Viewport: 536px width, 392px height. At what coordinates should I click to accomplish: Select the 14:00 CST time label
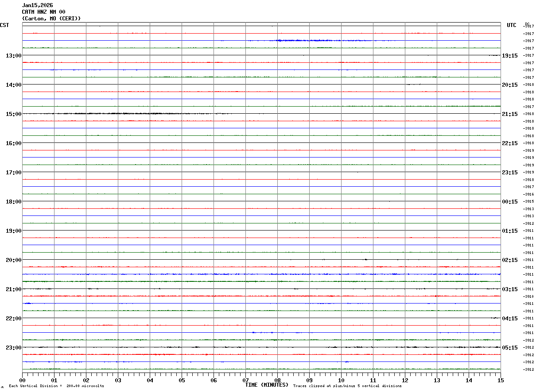pyautogui.click(x=13, y=85)
